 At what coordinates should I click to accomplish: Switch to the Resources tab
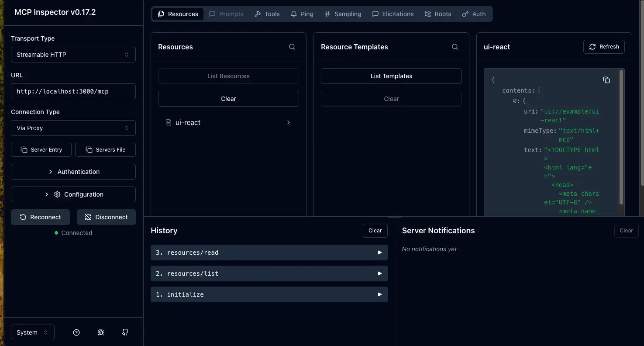pyautogui.click(x=178, y=14)
